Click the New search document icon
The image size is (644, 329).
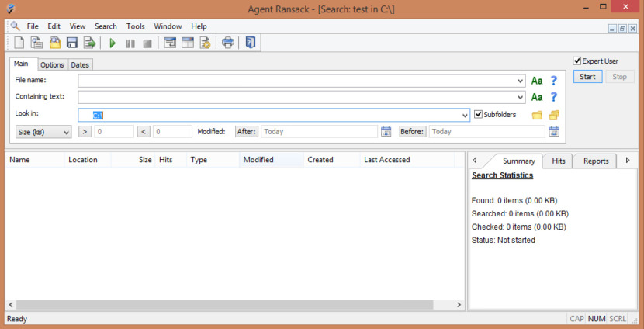(x=19, y=43)
